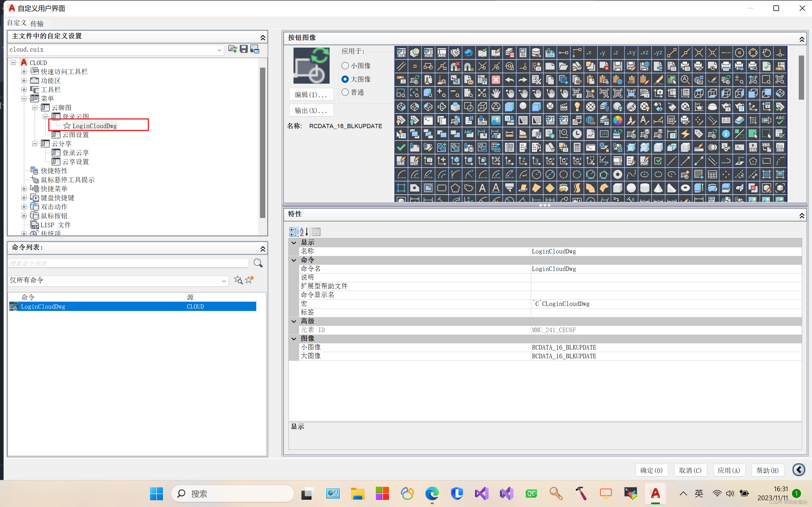The height and width of the screenshot is (507, 812).
Task: Switch to the 传输 tab
Action: 37,23
